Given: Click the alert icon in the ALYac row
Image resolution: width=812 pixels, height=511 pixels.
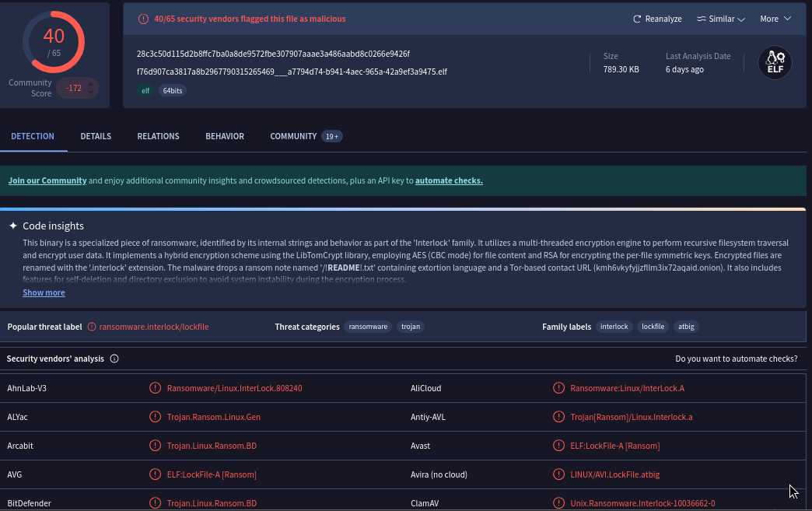Looking at the screenshot, I should (155, 417).
